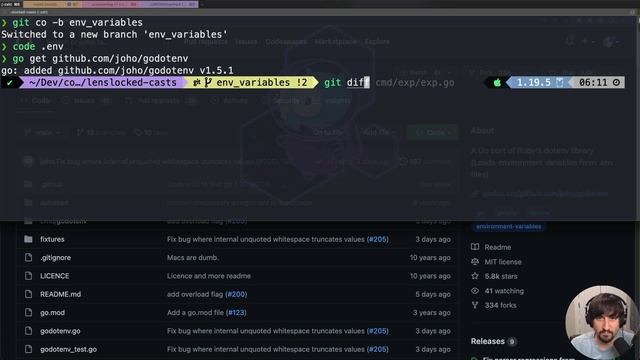Open pull request #205 in the godotenv_test.go row
This screenshot has height=360, width=640.
pos(378,349)
